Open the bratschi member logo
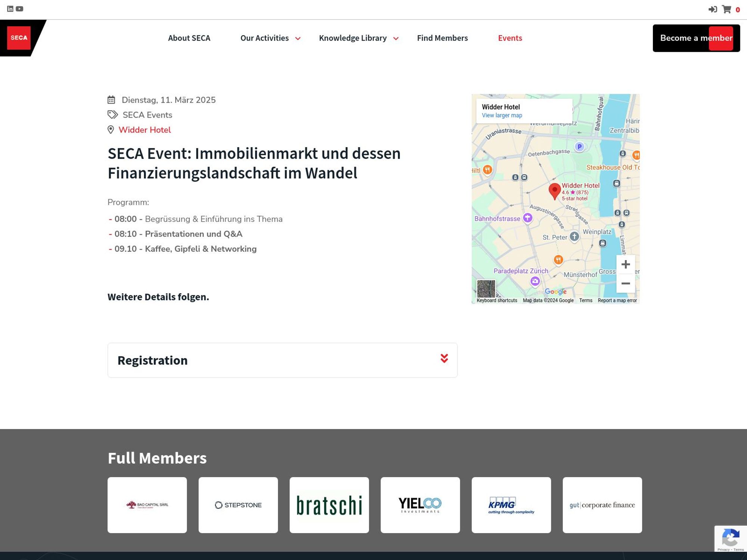The height and width of the screenshot is (560, 747). click(329, 505)
